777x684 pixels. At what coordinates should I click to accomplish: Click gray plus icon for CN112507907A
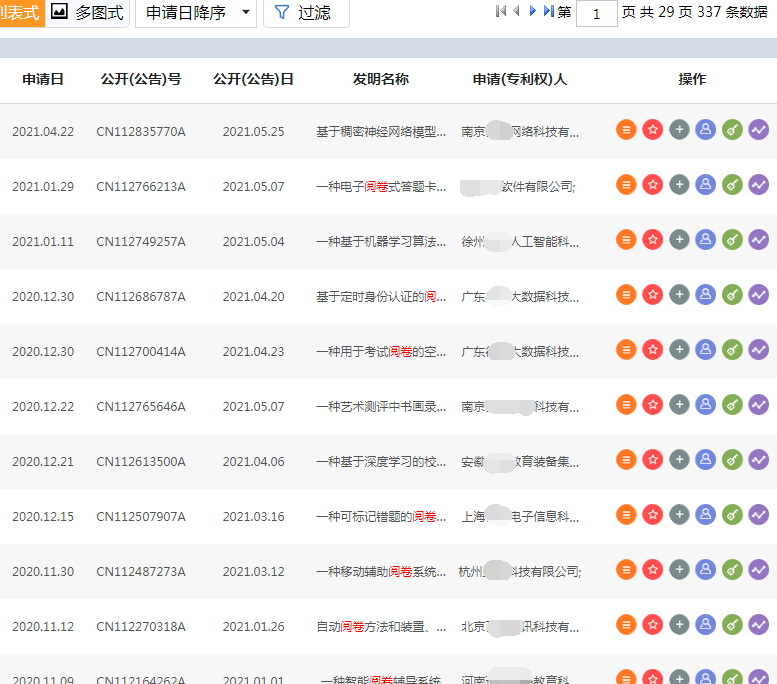(679, 515)
